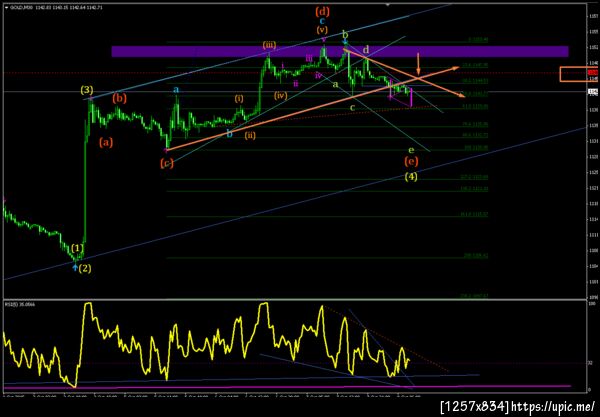
Task: Select the yellow (2) wave label
Action: 85,268
